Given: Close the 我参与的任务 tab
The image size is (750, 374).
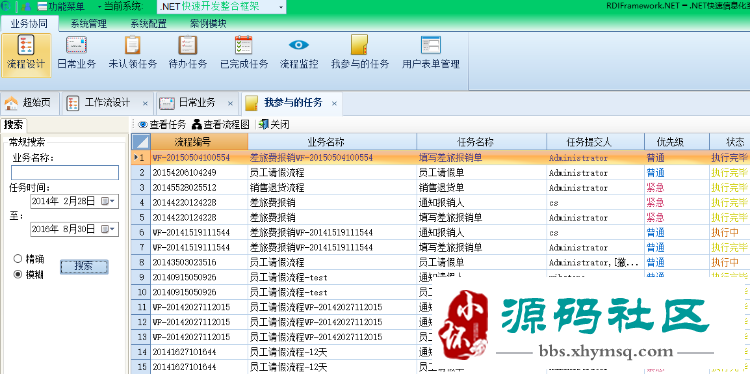Looking at the screenshot, I should pos(334,103).
